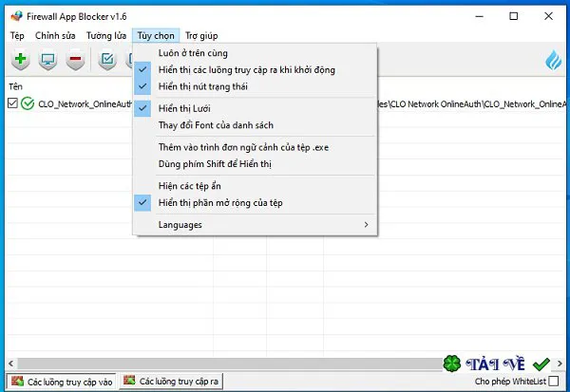Click green status circle for CLO_Network_OnlineAuth
This screenshot has width=570, height=392.
click(x=28, y=103)
